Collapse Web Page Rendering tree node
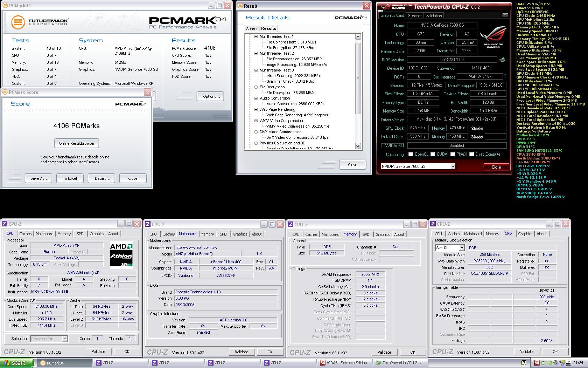 256,109
